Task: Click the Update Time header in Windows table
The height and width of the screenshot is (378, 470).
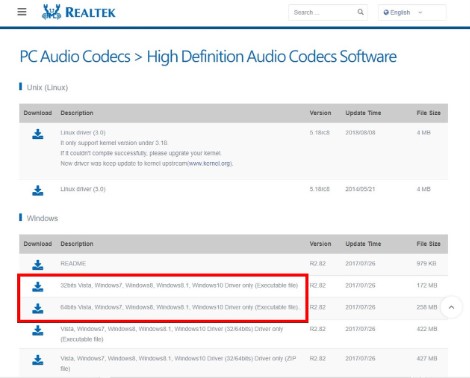Action: pyautogui.click(x=363, y=244)
